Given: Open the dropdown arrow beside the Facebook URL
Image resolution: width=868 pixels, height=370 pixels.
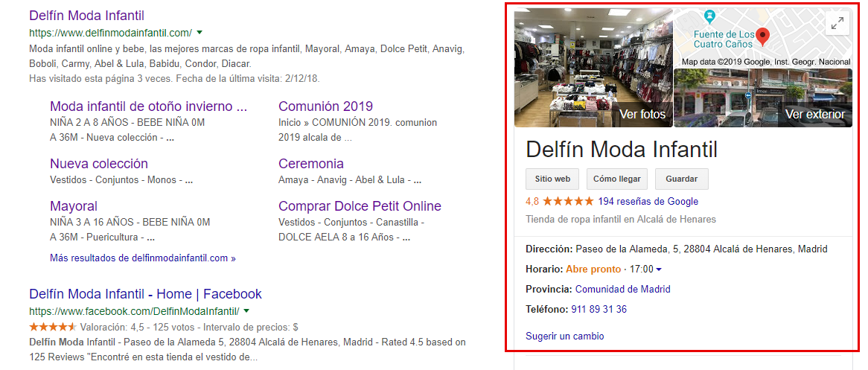Looking at the screenshot, I should 246,310.
